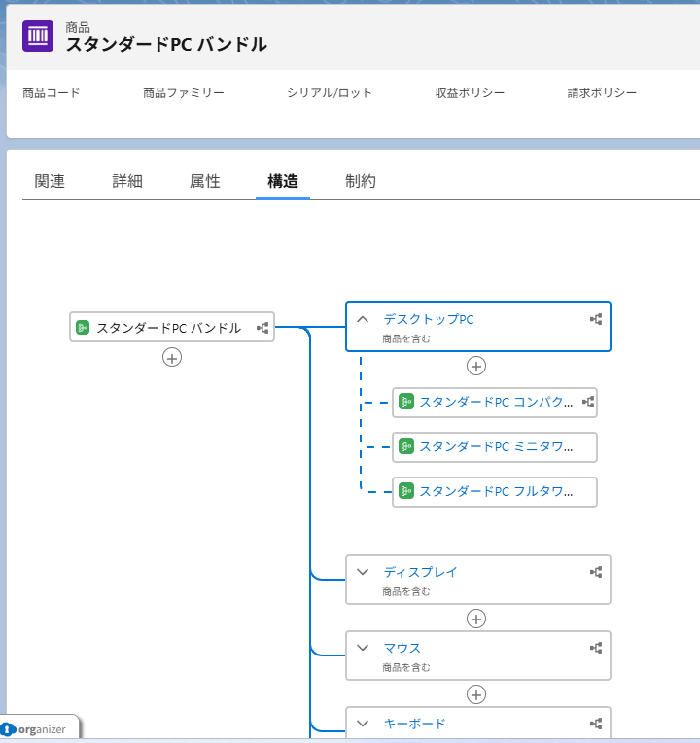Expand the キーボード group

[x=363, y=724]
